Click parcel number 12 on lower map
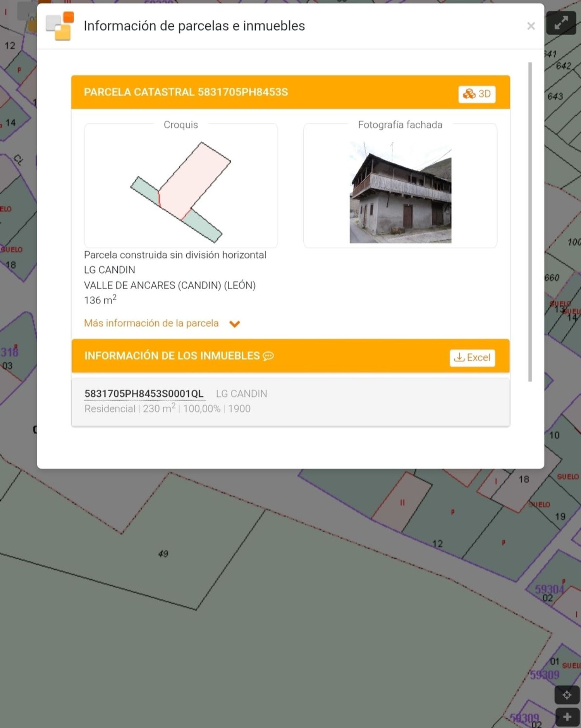 coord(437,544)
